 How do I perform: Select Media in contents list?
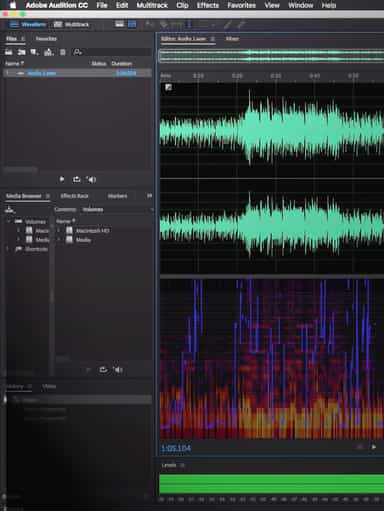(83, 240)
